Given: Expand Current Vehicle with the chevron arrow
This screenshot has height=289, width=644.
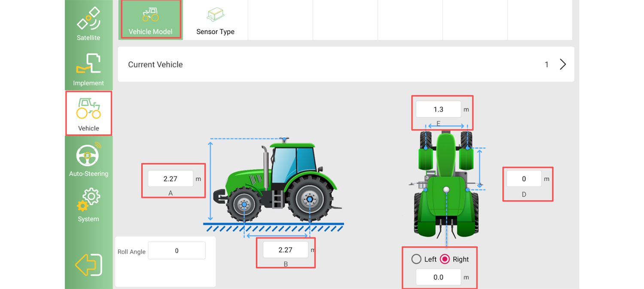Looking at the screenshot, I should 563,64.
